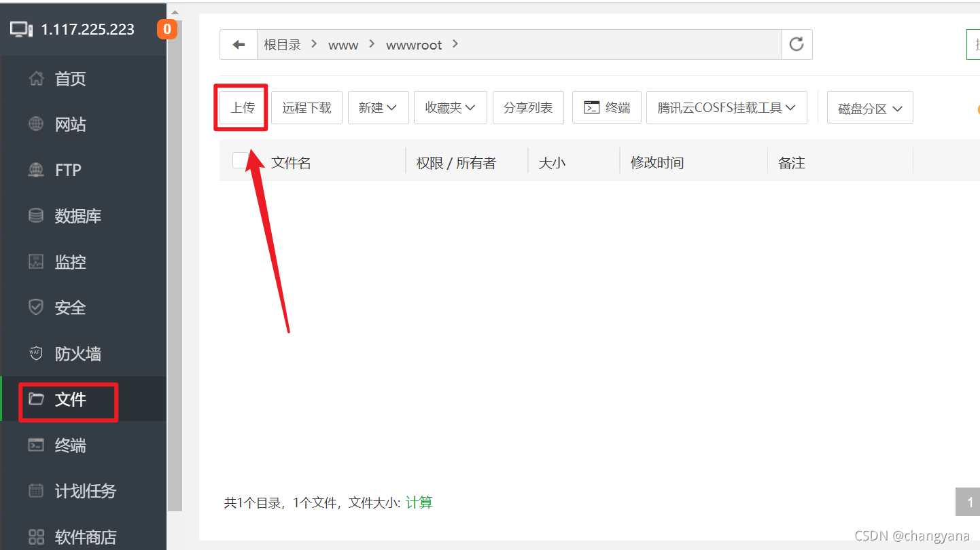Viewport: 980px width, 550px height.
Task: Click the home icon next to 首页
Action: pos(36,79)
